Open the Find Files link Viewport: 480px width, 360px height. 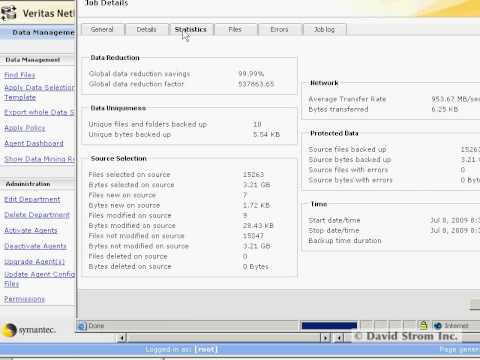pyautogui.click(x=20, y=75)
